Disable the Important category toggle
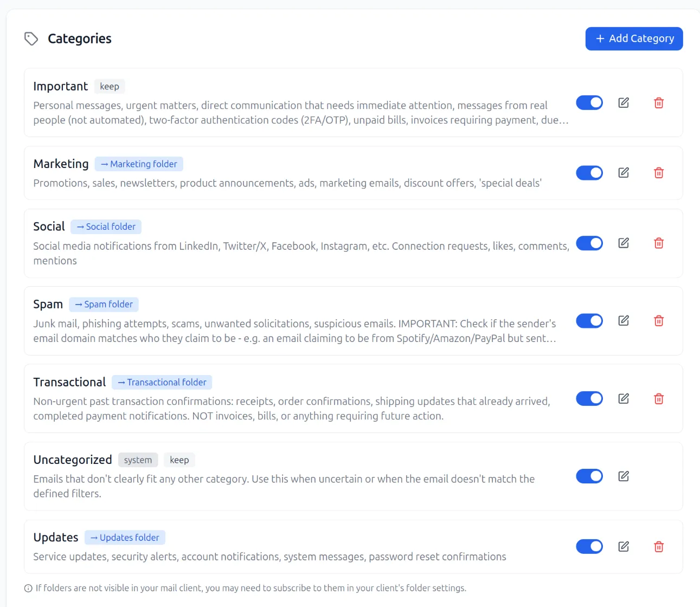This screenshot has width=700, height=607. click(589, 103)
